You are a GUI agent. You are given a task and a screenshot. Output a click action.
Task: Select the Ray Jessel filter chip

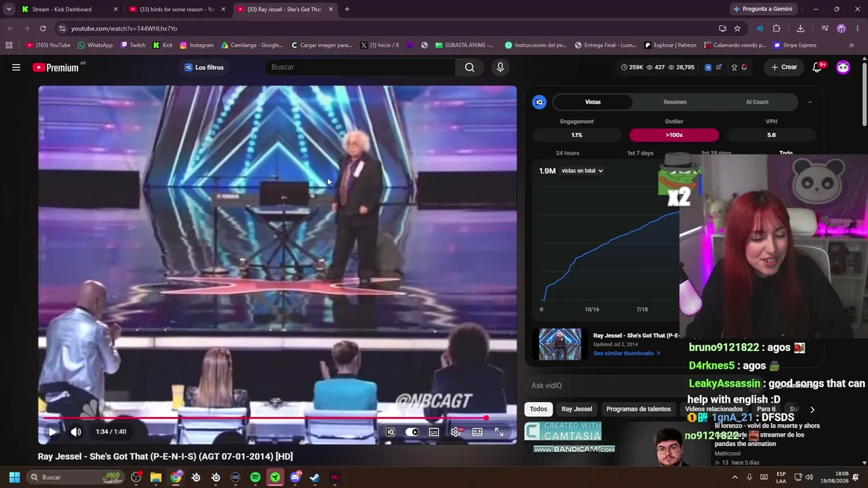pyautogui.click(x=576, y=409)
